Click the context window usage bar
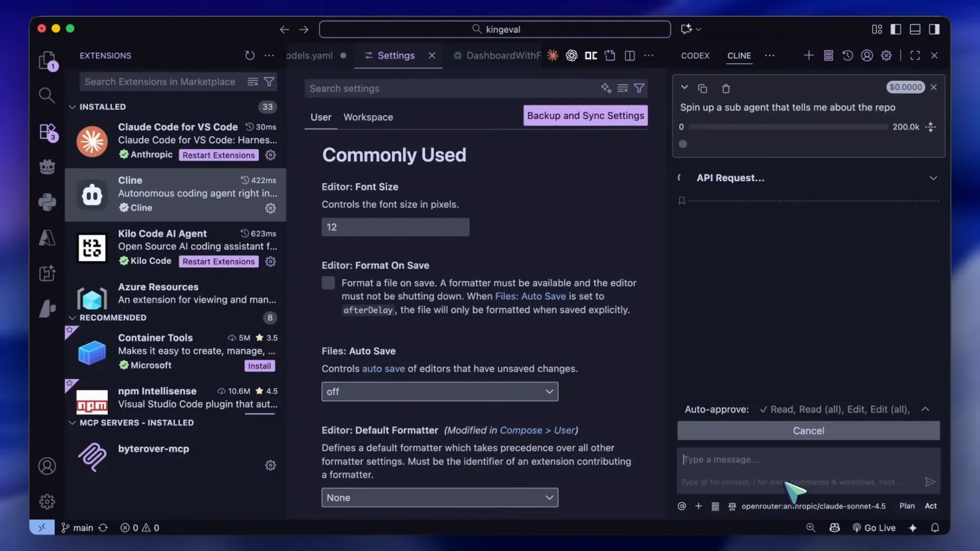The image size is (980, 551). point(788,127)
